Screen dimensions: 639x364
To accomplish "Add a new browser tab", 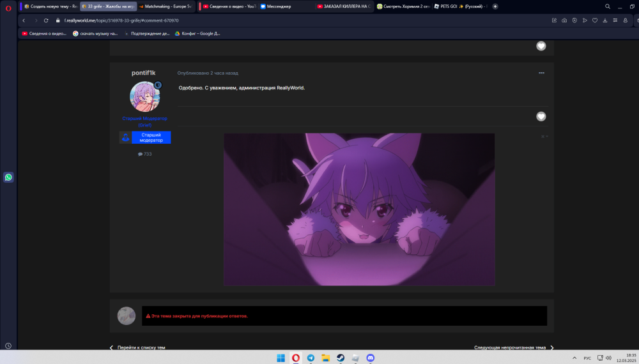I will click(495, 6).
